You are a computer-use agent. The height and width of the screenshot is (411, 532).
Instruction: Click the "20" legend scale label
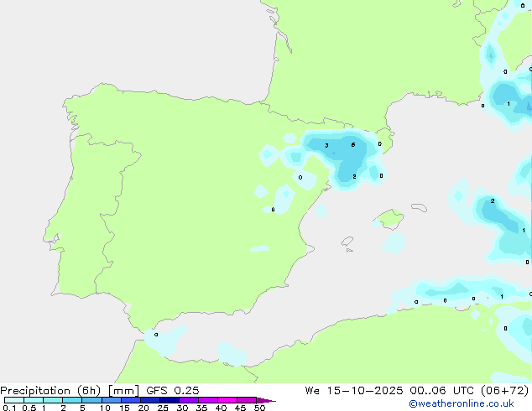coord(143,408)
